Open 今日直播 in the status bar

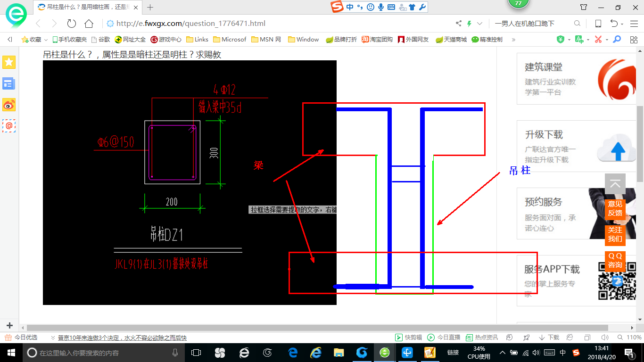coord(444,337)
